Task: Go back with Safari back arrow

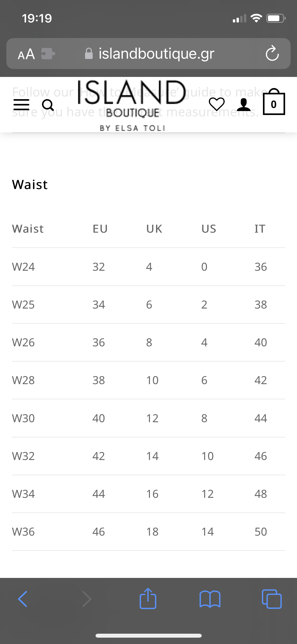Action: pos(23,599)
